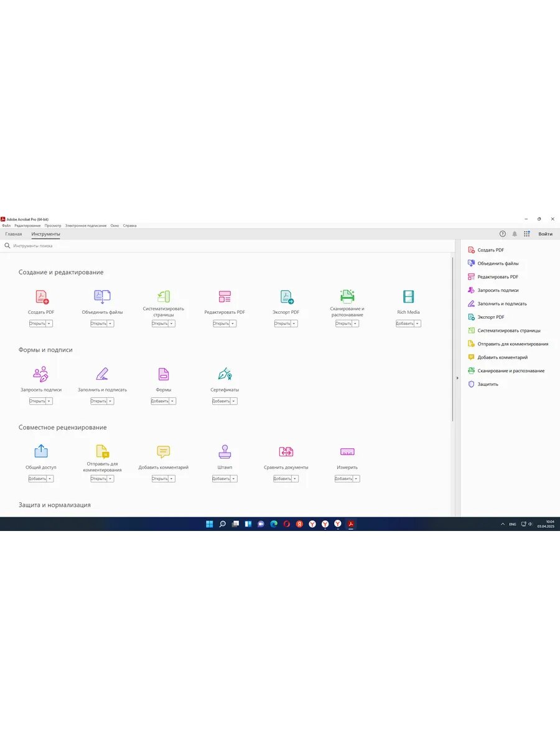This screenshot has width=560, height=747.
Task: Select the Сканирование и распознавание icon in the grid
Action: pos(347,296)
